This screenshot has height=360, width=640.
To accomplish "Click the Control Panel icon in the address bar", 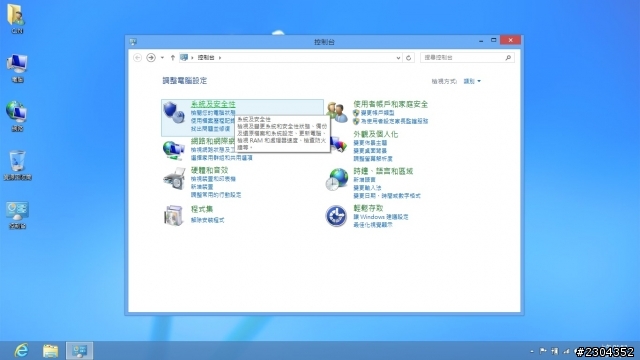I will pos(184,58).
